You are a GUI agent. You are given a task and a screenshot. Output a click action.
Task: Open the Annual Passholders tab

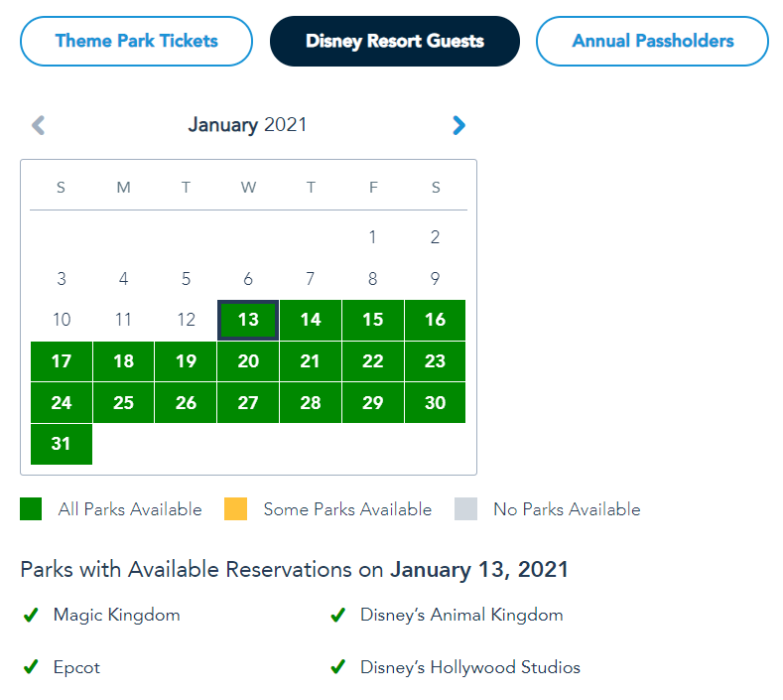[x=652, y=42]
